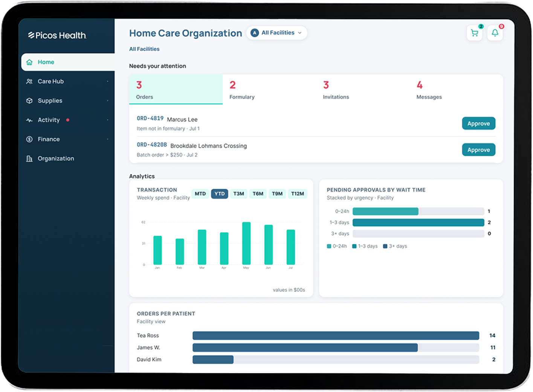This screenshot has width=533, height=392.
Task: Open the All Facilities dropdown
Action: click(x=277, y=33)
